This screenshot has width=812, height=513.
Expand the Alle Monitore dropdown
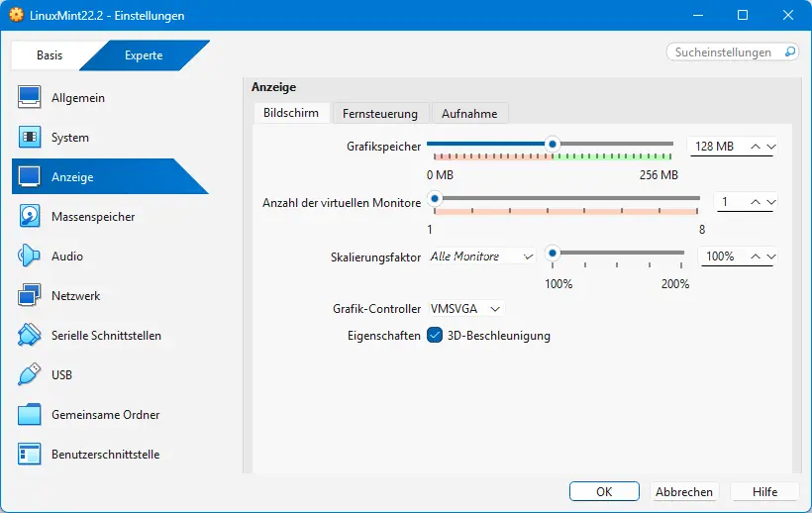pos(481,256)
